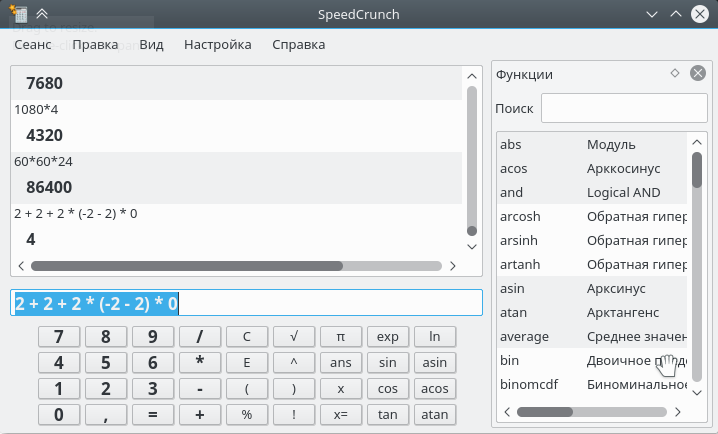The image size is (718, 434).
Task: Click the sin function key
Action: [388, 363]
